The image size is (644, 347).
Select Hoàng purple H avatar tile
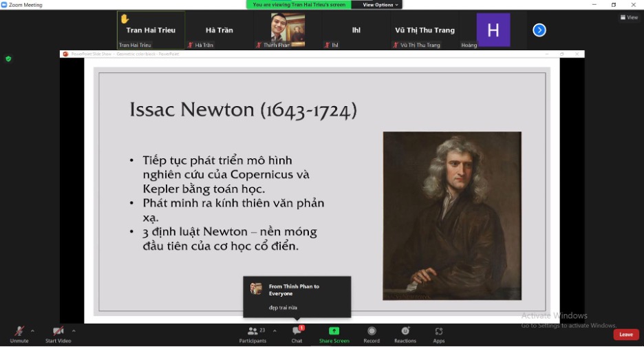click(493, 30)
